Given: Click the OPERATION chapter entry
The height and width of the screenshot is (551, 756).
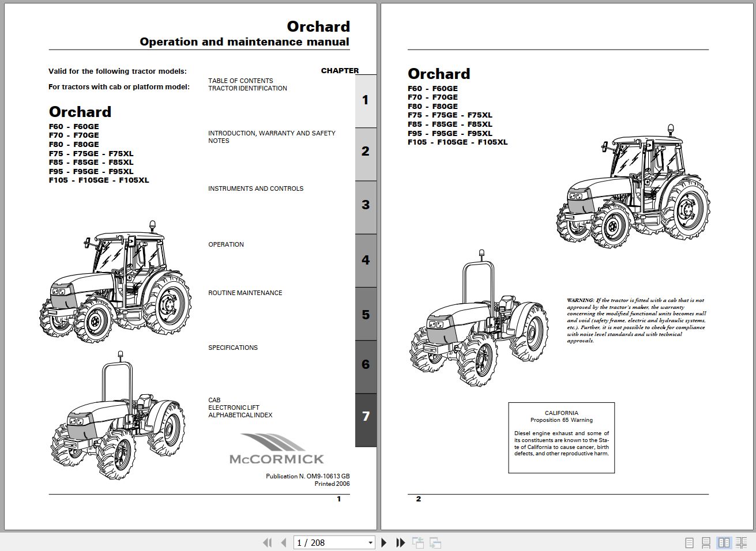Looking at the screenshot, I should pyautogui.click(x=226, y=244).
